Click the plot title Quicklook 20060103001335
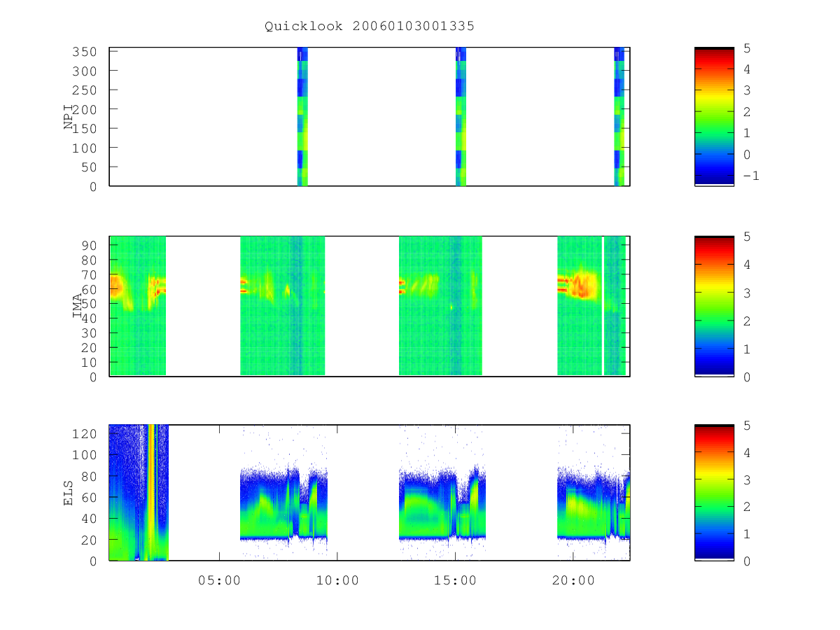Screen dimensions: 840x630 tap(370, 27)
